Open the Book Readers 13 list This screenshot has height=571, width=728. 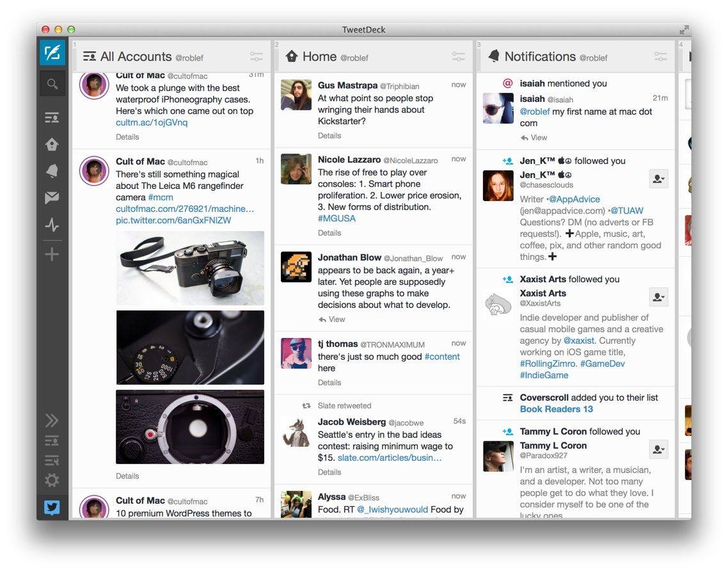point(556,409)
